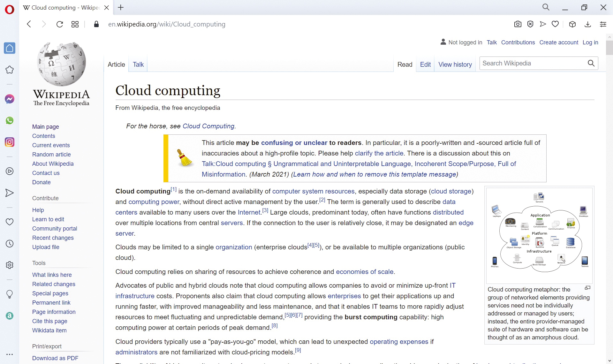Enlarge the cloud diagram thumbnail icon
This screenshot has width=613, height=364.
click(587, 288)
